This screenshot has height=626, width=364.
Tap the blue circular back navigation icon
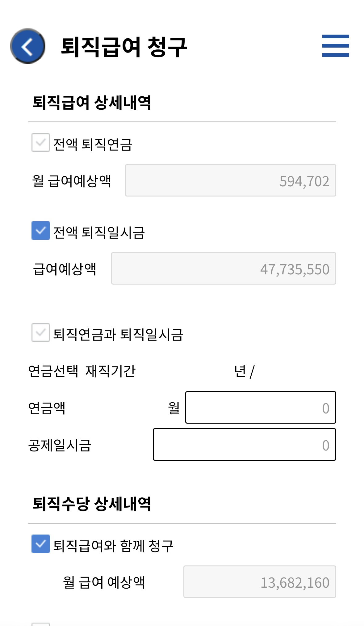pos(28,46)
